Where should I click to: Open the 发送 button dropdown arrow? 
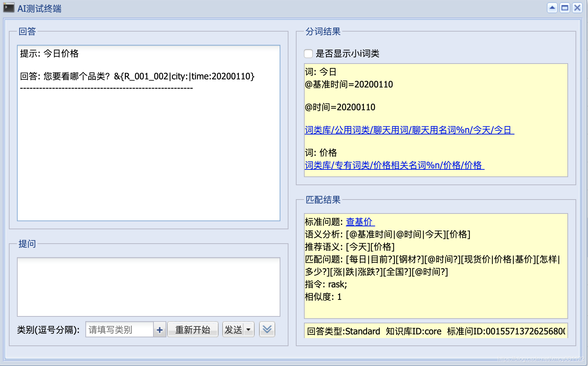249,330
